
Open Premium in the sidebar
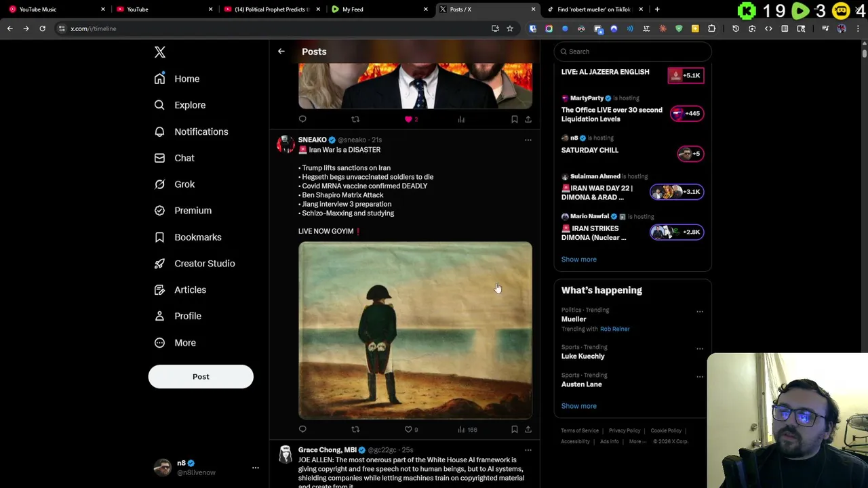(x=183, y=210)
